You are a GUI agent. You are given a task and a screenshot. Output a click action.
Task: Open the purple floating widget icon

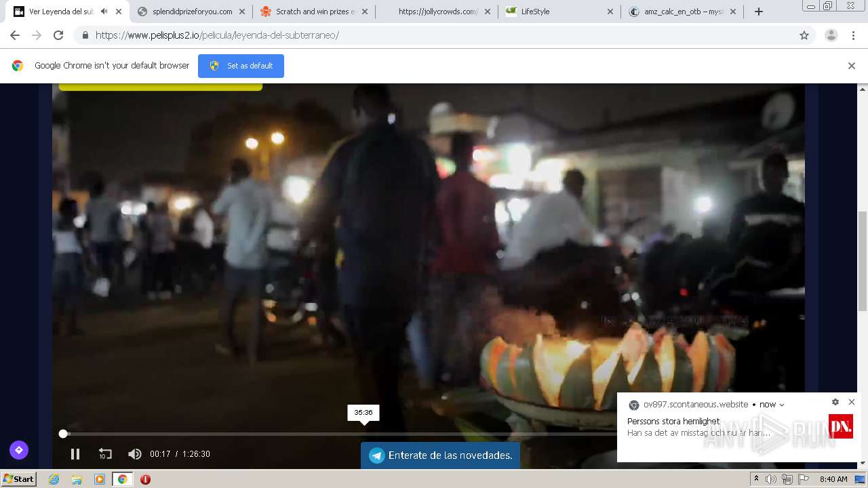19,450
